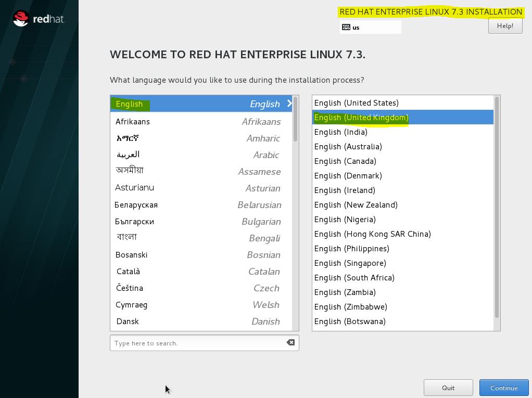
Task: Pick Čeština (Czech)
Action: coord(201,288)
